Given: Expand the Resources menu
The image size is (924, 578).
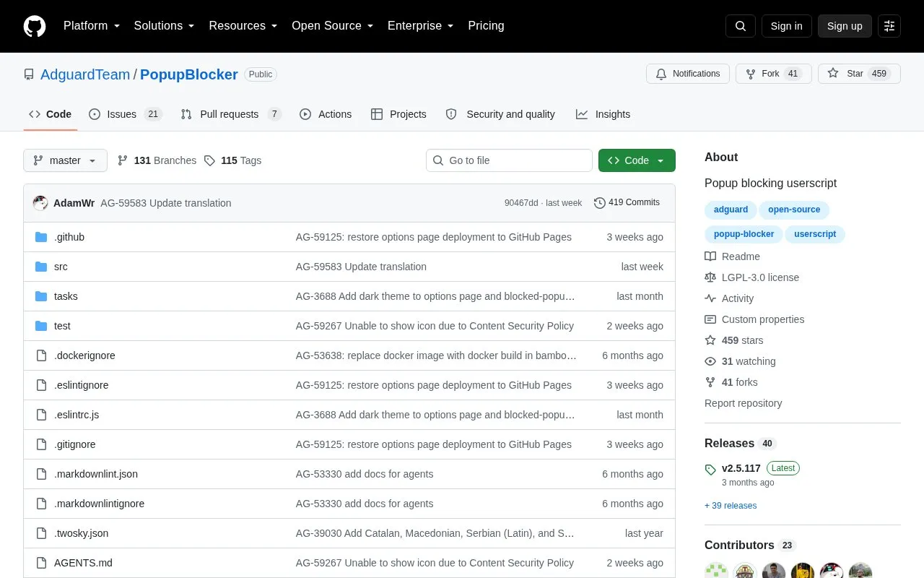Looking at the screenshot, I should pos(243,26).
